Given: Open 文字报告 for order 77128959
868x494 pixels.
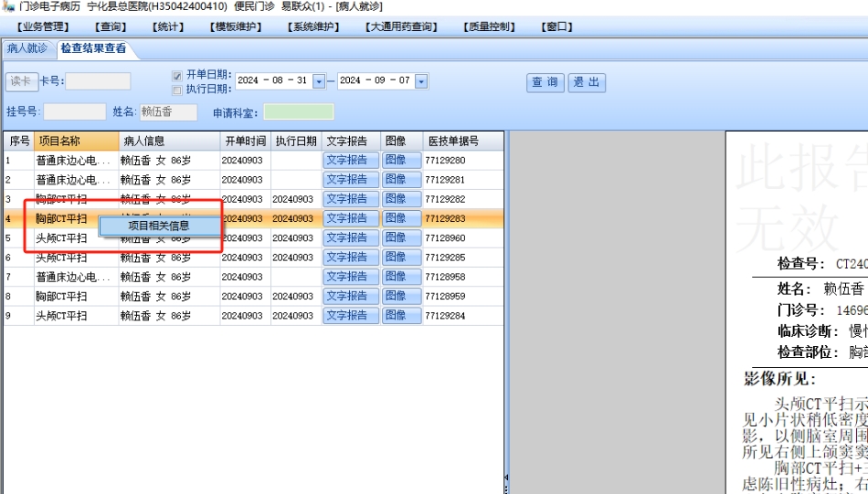Looking at the screenshot, I should (x=351, y=296).
